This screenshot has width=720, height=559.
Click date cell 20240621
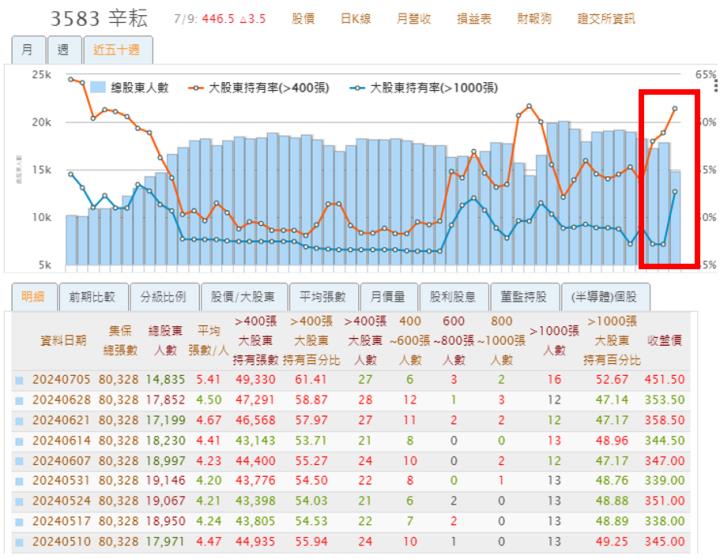point(62,420)
